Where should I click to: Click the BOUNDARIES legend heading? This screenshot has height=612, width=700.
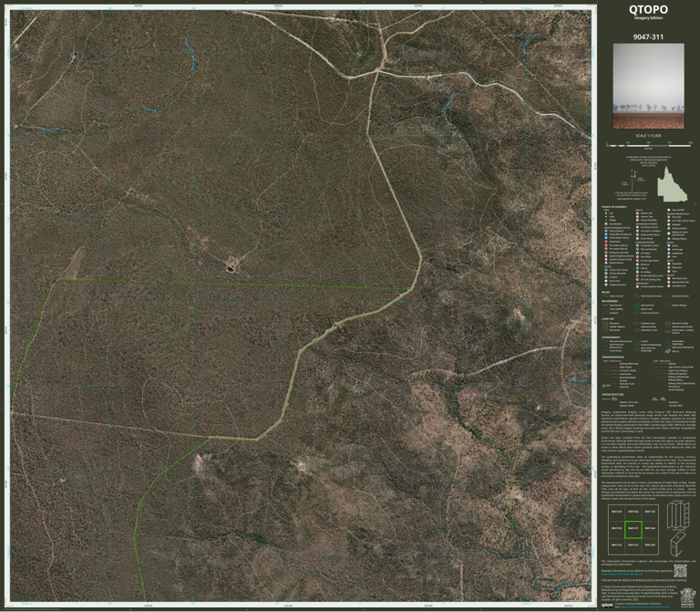pos(610,301)
